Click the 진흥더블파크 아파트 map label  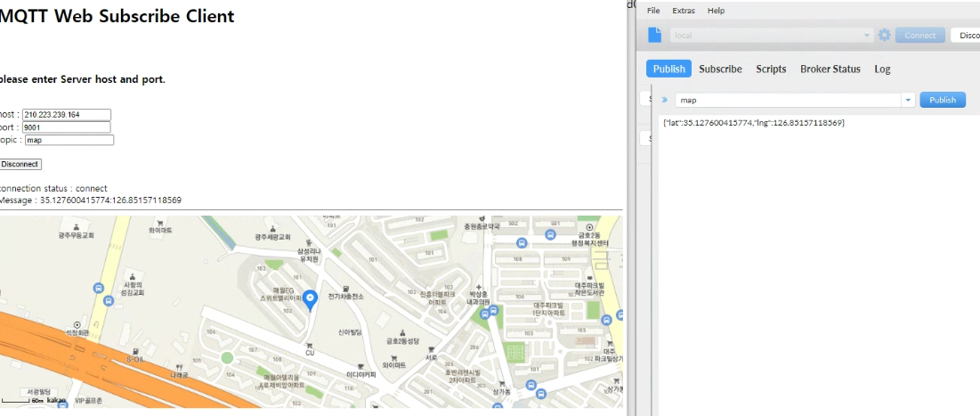click(440, 298)
